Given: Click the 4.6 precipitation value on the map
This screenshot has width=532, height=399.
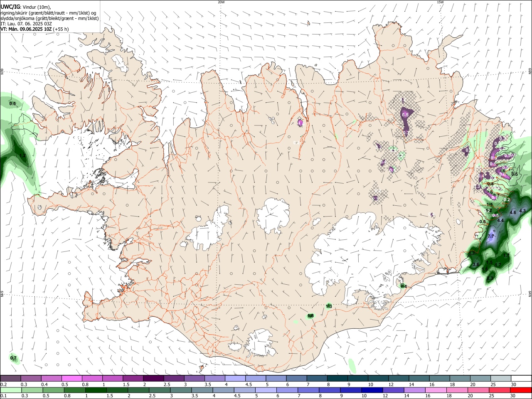Looking at the screenshot, I should coord(512,212).
